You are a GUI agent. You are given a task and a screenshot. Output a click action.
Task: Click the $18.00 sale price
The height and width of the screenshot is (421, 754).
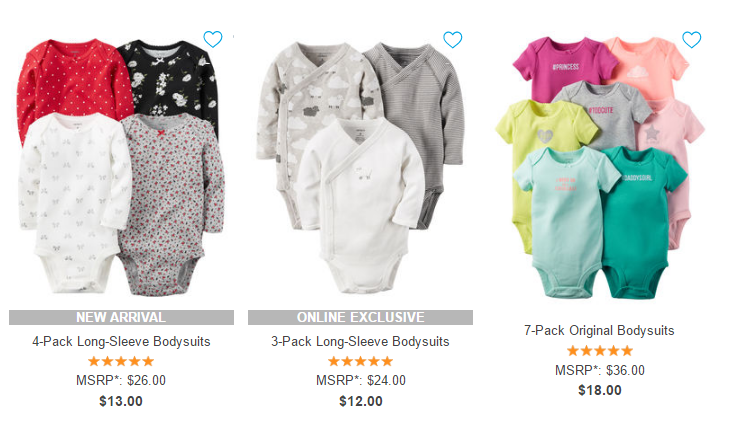pyautogui.click(x=600, y=390)
